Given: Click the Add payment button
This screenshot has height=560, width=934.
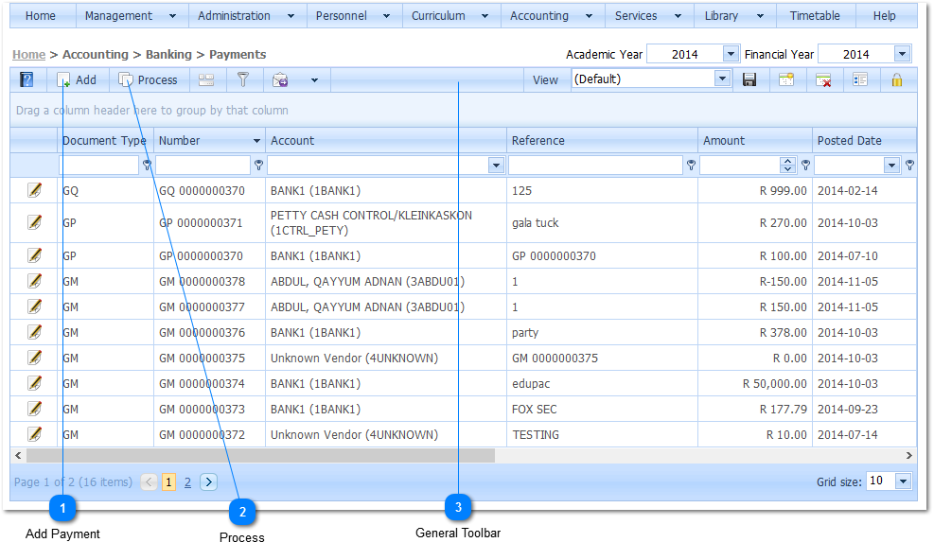Looking at the screenshot, I should [x=78, y=79].
